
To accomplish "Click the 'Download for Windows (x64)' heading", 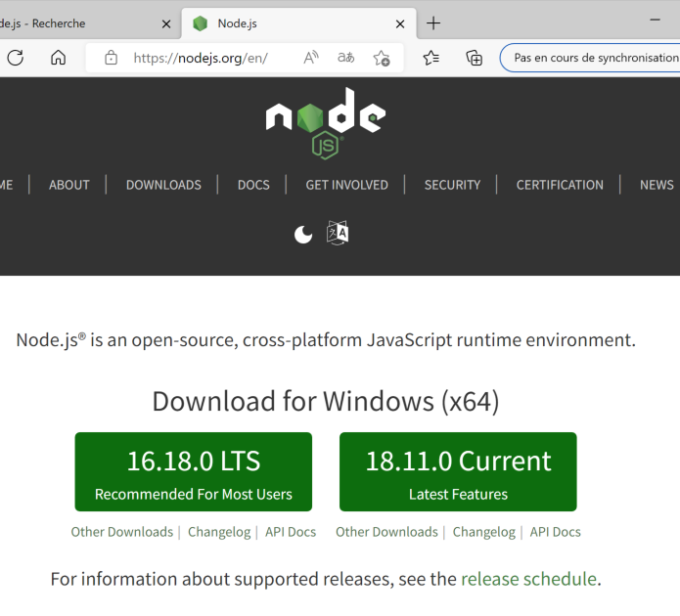I will pos(326,401).
